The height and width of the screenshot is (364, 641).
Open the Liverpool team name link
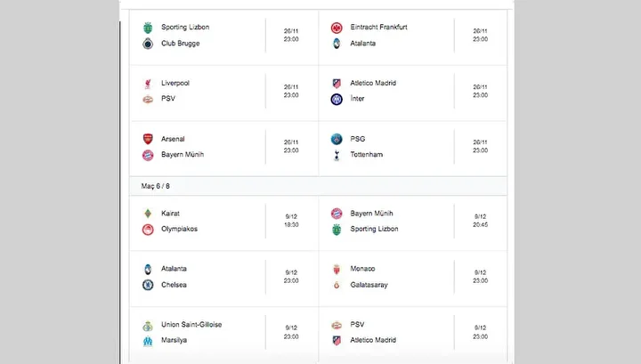click(x=175, y=84)
